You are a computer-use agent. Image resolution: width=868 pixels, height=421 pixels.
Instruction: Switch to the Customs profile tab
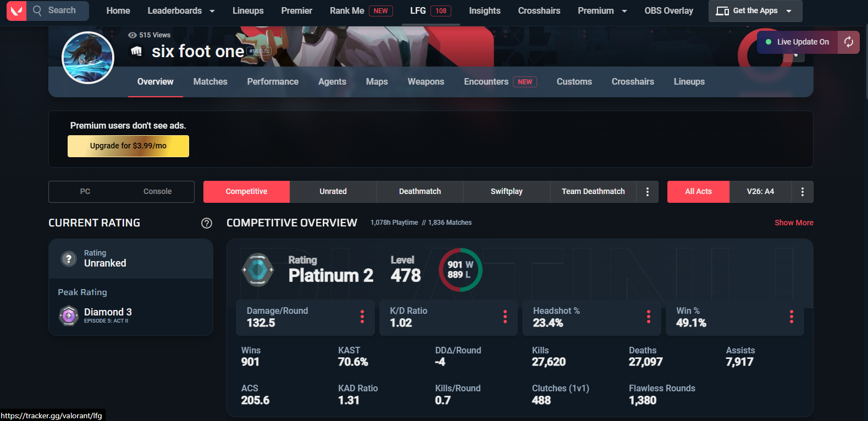coord(574,82)
